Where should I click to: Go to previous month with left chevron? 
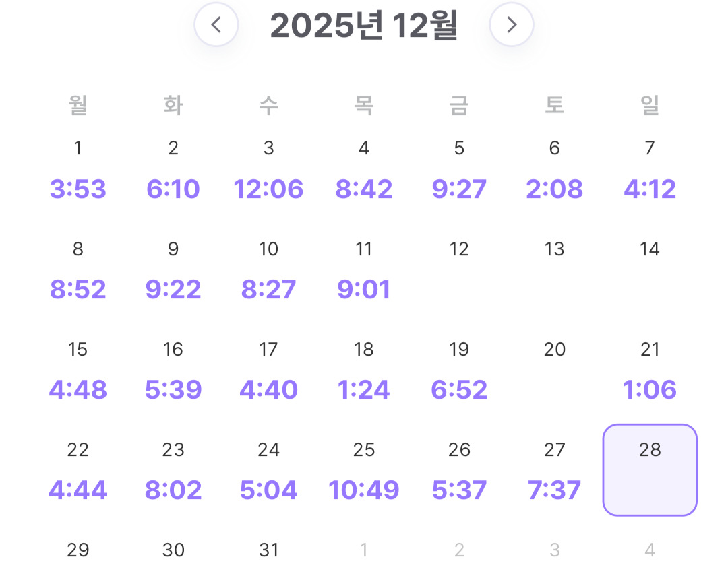tap(216, 25)
